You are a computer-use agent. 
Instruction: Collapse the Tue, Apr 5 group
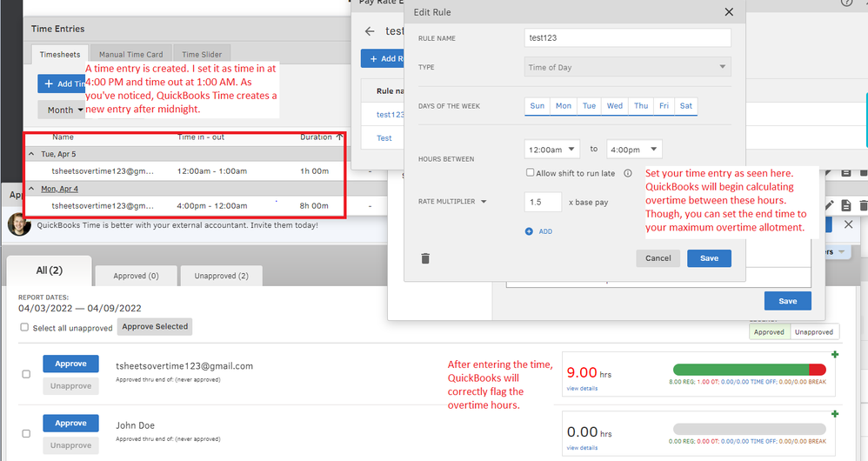tap(31, 154)
